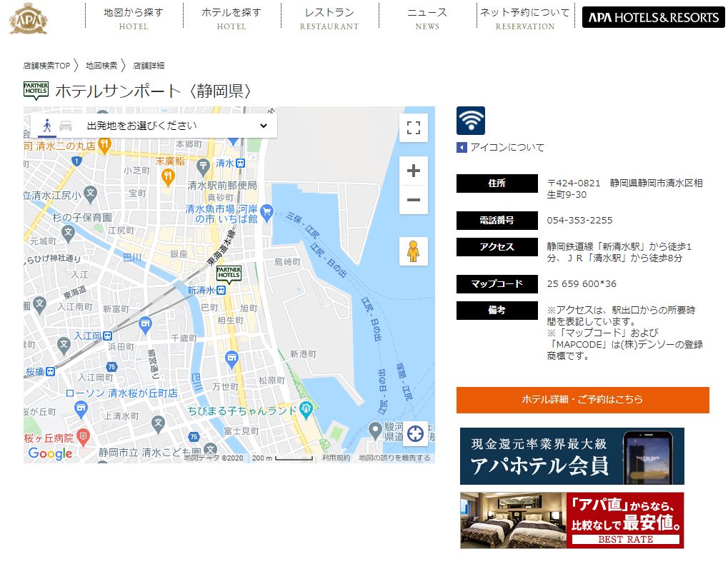Click the APA gold crest logo
Screen dimensions: 728x564
pos(29,19)
